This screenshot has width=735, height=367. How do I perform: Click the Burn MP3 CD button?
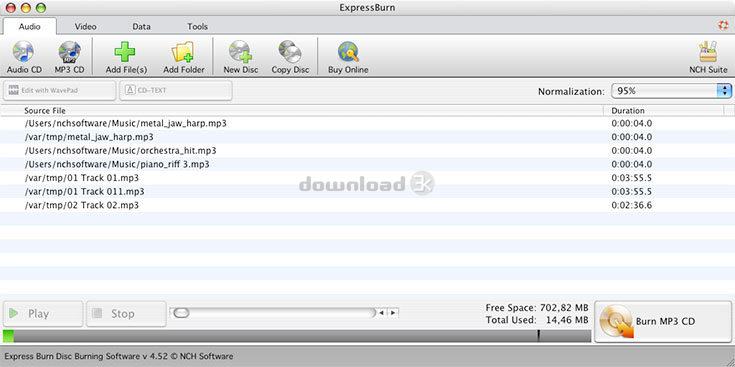[x=663, y=322]
